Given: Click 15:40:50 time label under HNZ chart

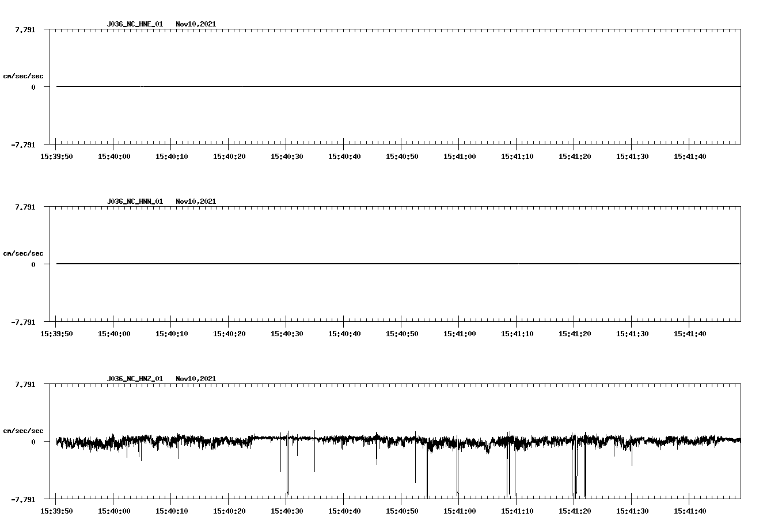Looking at the screenshot, I should [402, 511].
